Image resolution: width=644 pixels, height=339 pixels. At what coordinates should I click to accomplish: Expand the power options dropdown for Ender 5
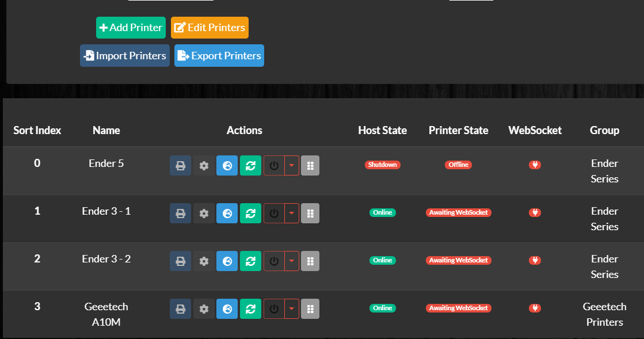pyautogui.click(x=291, y=165)
